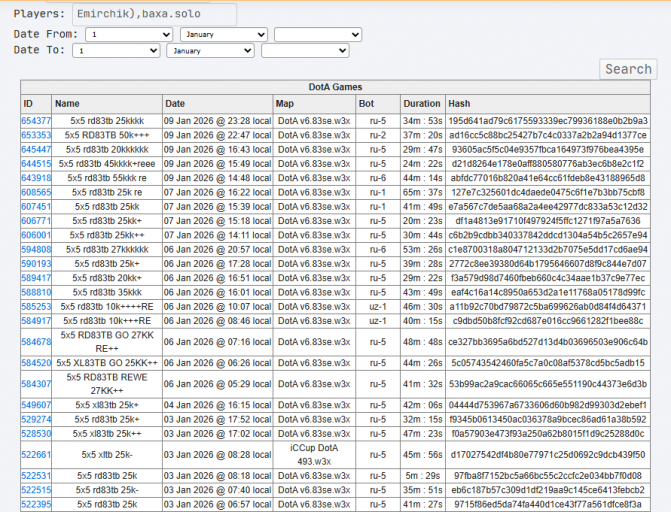Viewport: 671px width, 512px height.
Task: Open game ID 644515 link
Action: (x=36, y=164)
